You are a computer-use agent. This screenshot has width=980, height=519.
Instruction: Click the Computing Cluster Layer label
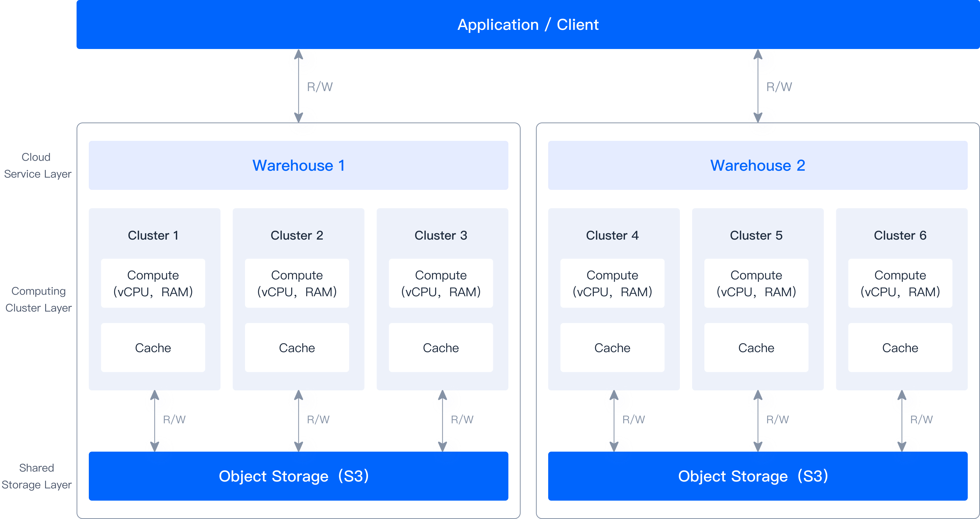point(38,299)
